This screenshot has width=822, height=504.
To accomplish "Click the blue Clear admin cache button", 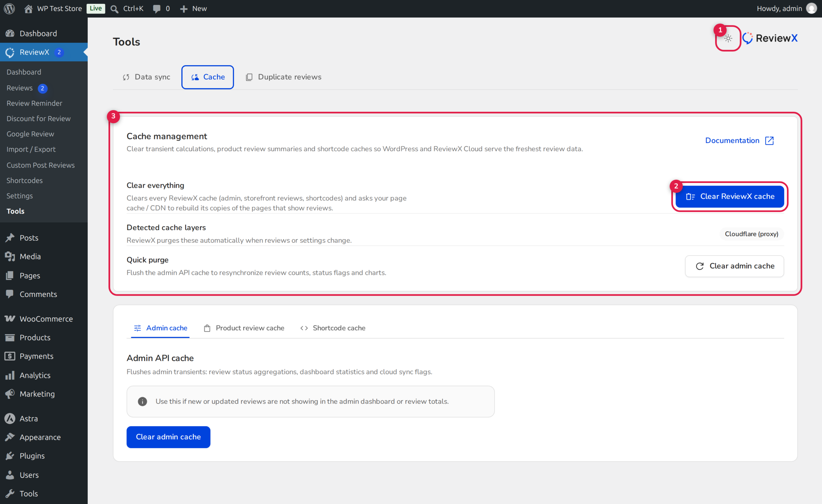I will tap(169, 437).
